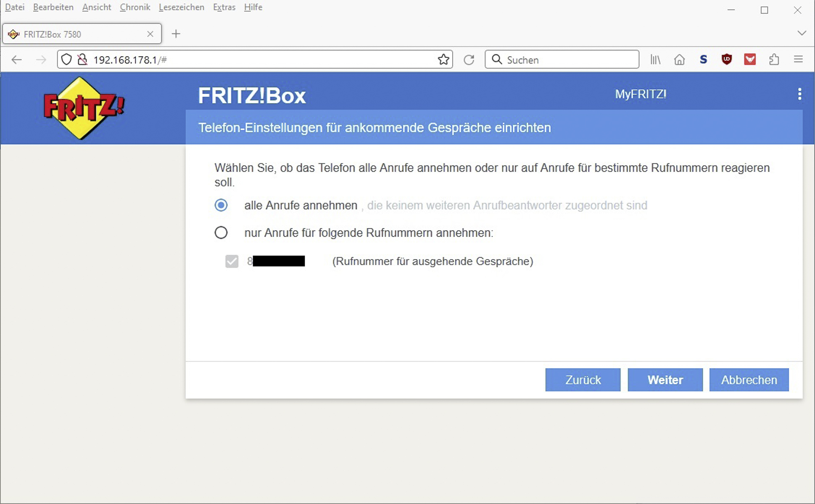
Task: Open the Chronik menu
Action: point(135,7)
